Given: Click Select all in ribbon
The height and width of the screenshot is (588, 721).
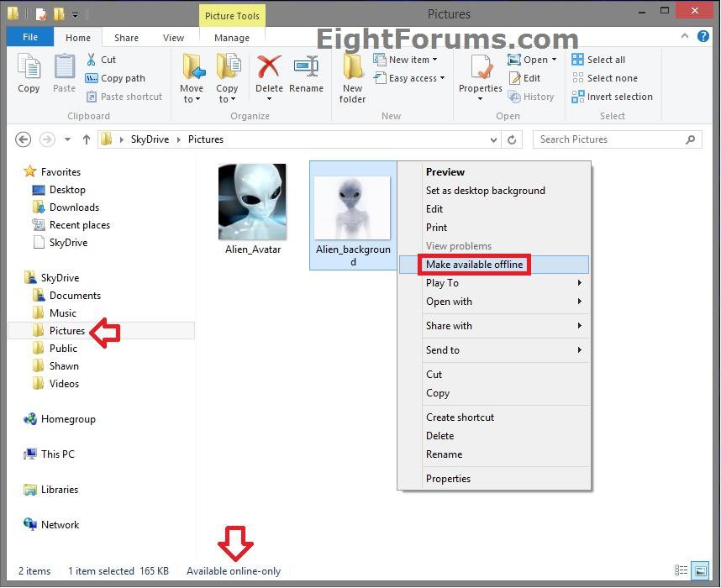Looking at the screenshot, I should click(x=598, y=60).
